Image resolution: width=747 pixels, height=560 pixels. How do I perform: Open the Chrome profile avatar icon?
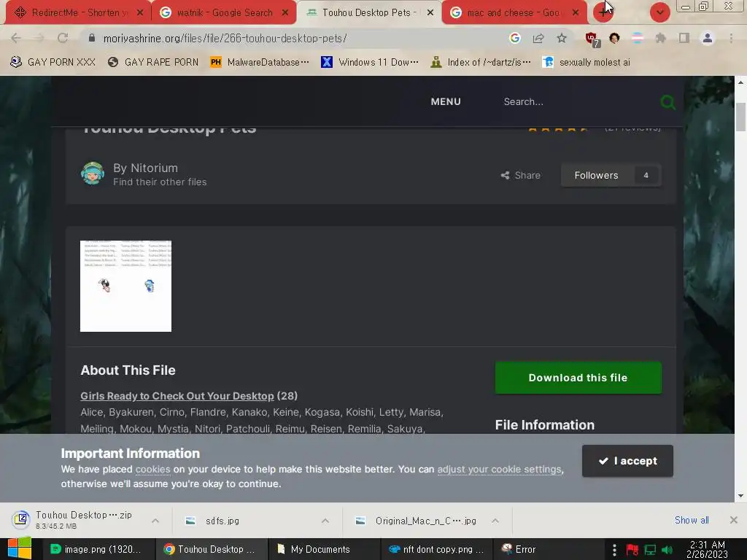[x=708, y=38]
